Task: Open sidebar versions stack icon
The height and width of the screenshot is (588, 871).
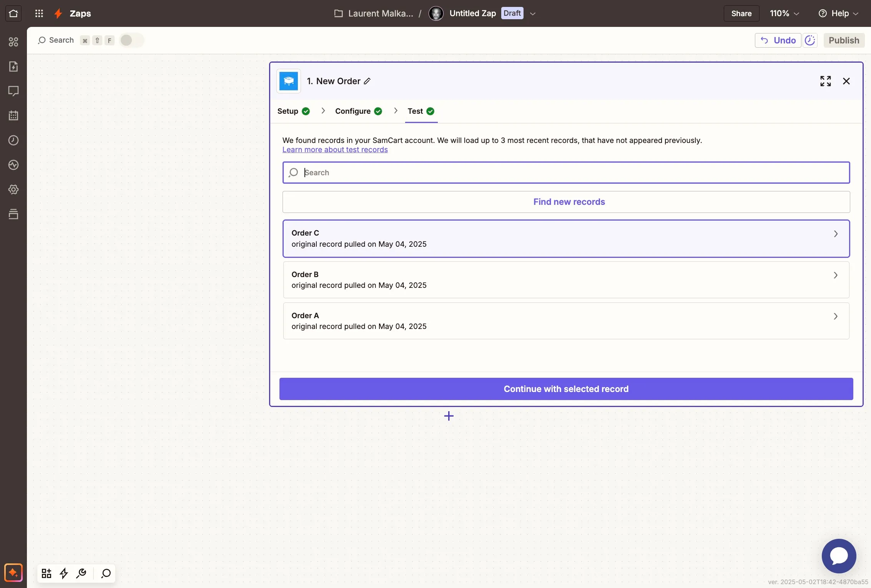Action: coord(13,214)
